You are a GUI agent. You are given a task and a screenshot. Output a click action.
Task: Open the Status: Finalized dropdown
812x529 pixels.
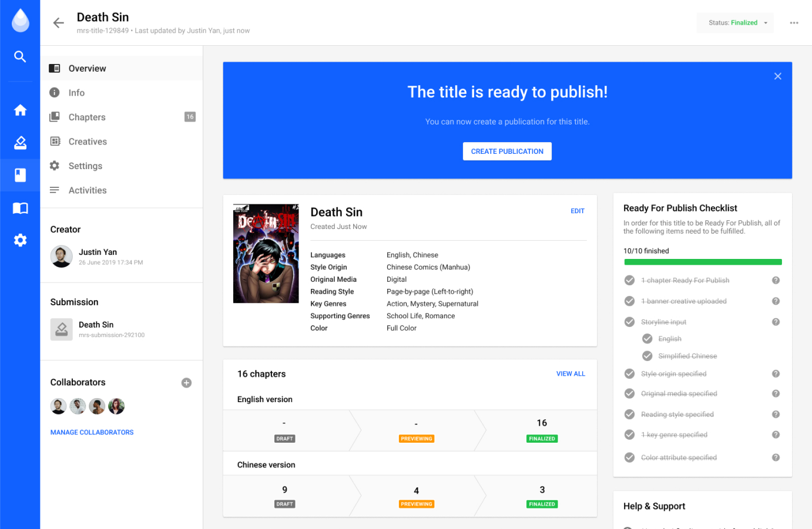click(737, 23)
